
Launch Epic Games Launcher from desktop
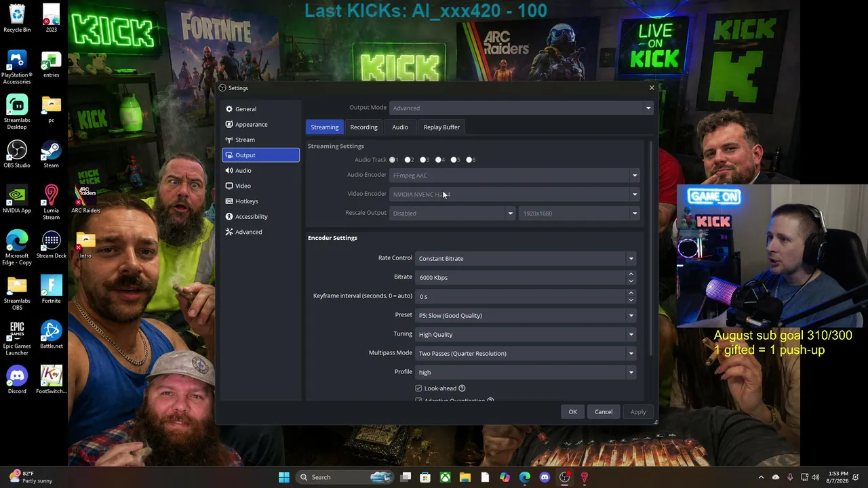17,338
